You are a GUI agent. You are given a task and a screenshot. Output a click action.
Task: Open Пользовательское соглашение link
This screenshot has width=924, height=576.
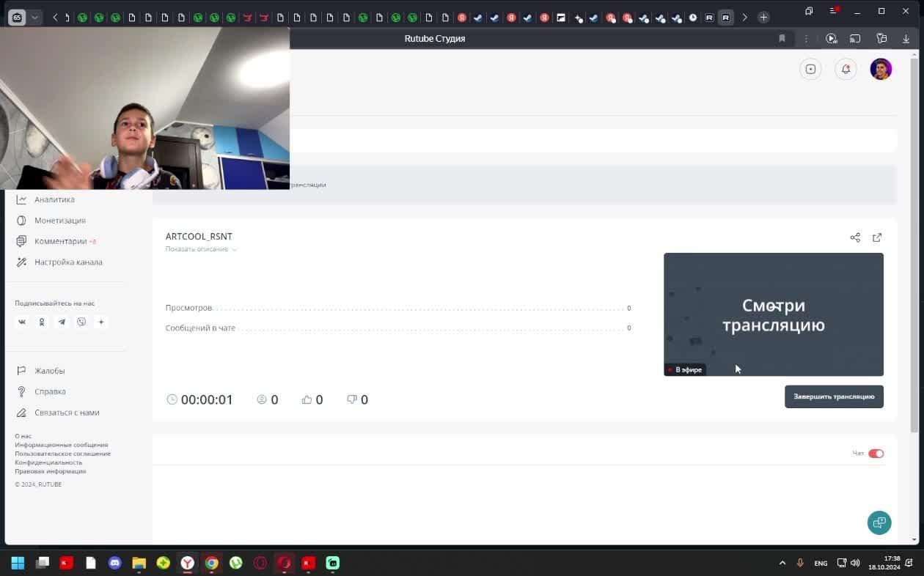click(63, 454)
